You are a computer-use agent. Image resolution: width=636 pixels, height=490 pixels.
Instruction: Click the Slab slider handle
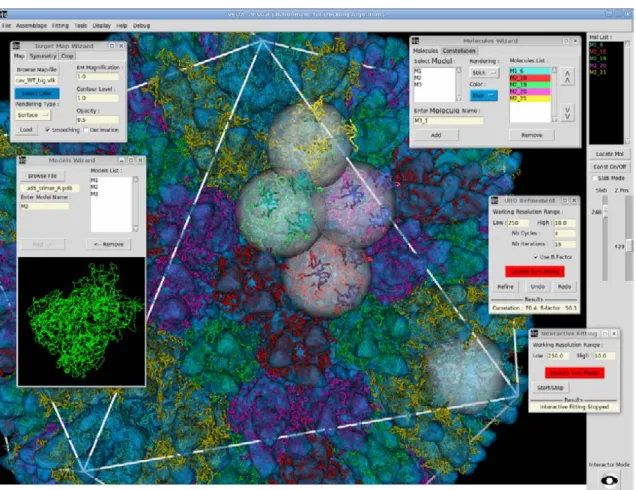tap(605, 211)
